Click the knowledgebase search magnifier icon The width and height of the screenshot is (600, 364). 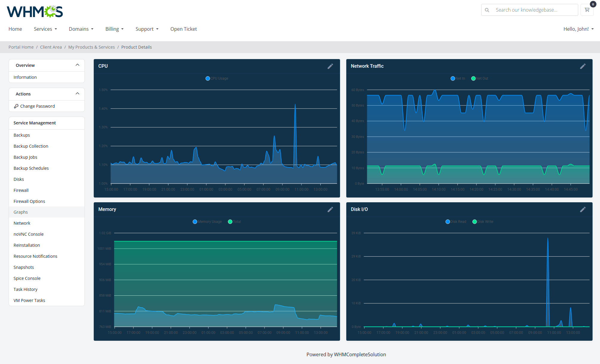pos(487,10)
